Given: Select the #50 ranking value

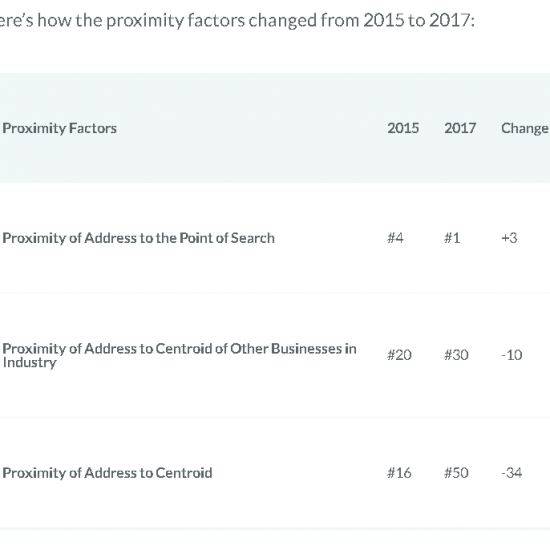Looking at the screenshot, I should pos(456,473).
